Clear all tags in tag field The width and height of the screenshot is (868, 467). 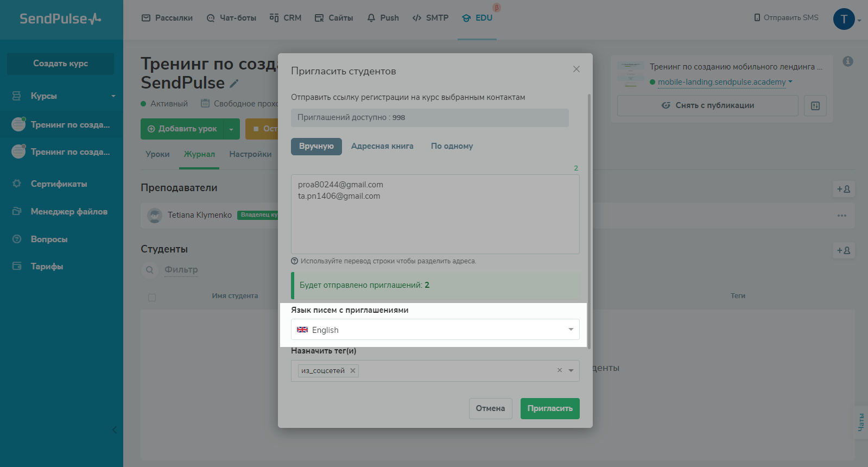pyautogui.click(x=559, y=370)
